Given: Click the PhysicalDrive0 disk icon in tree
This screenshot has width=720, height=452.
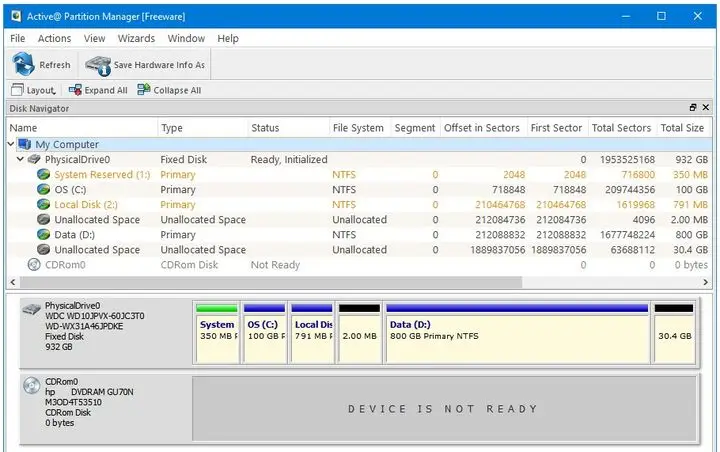Looking at the screenshot, I should click(x=34, y=159).
